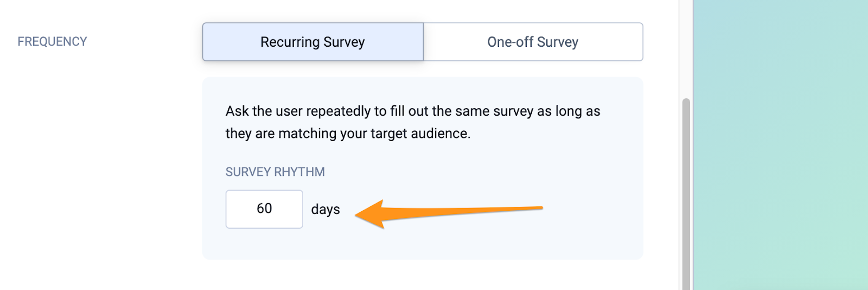Viewport: 868px width, 290px height.
Task: Click the "matching your target audience" text line
Action: coord(348,134)
